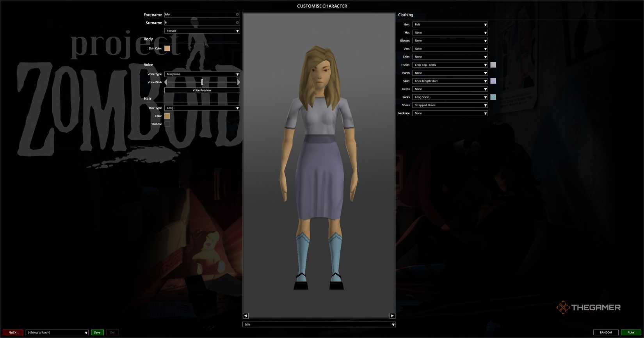
Task: Clear the Surname field with its X icon
Action: click(x=237, y=23)
